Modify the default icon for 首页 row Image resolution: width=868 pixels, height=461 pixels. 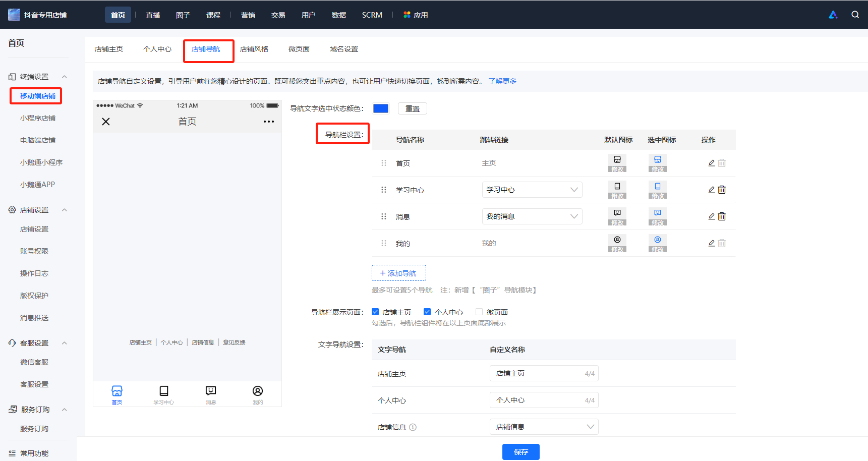point(617,163)
